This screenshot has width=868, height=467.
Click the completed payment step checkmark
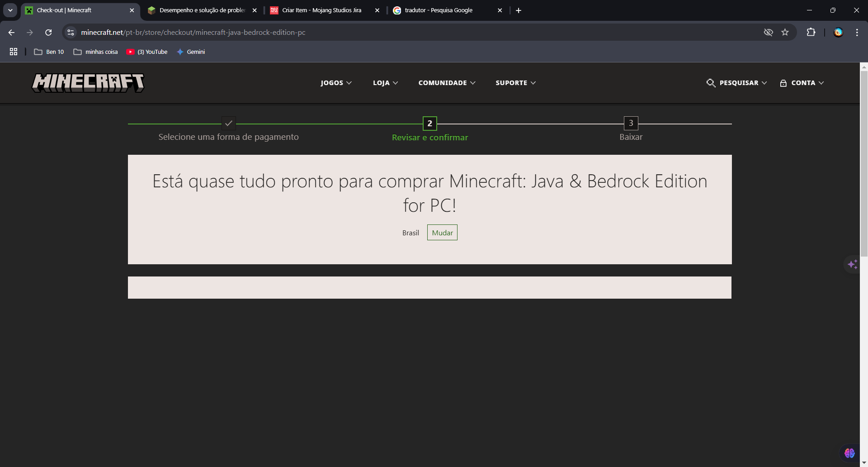tap(229, 123)
